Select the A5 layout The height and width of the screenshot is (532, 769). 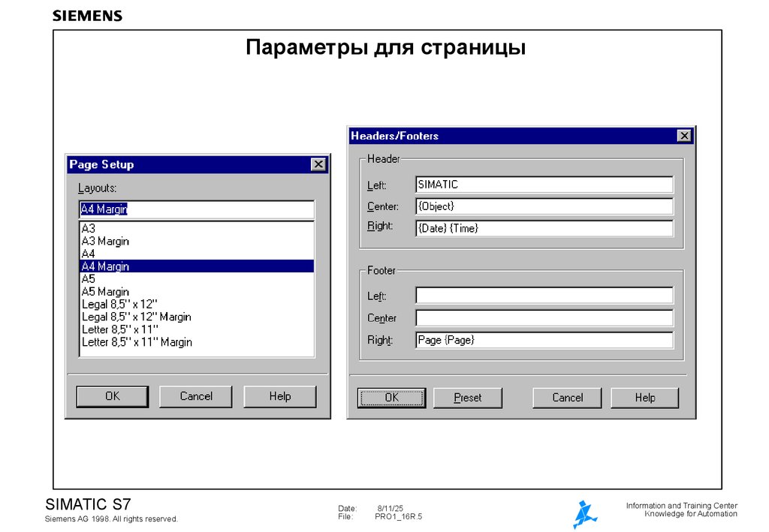[x=197, y=278]
